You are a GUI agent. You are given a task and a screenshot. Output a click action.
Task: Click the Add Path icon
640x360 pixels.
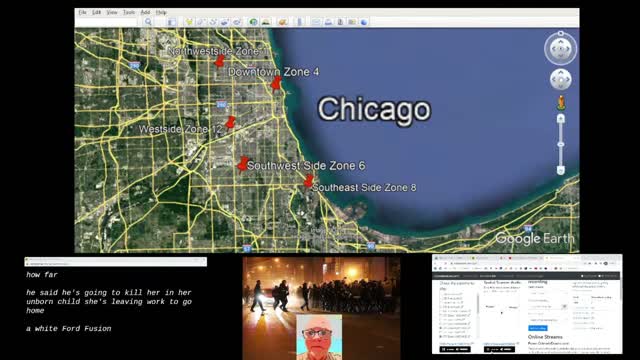pyautogui.click(x=213, y=22)
